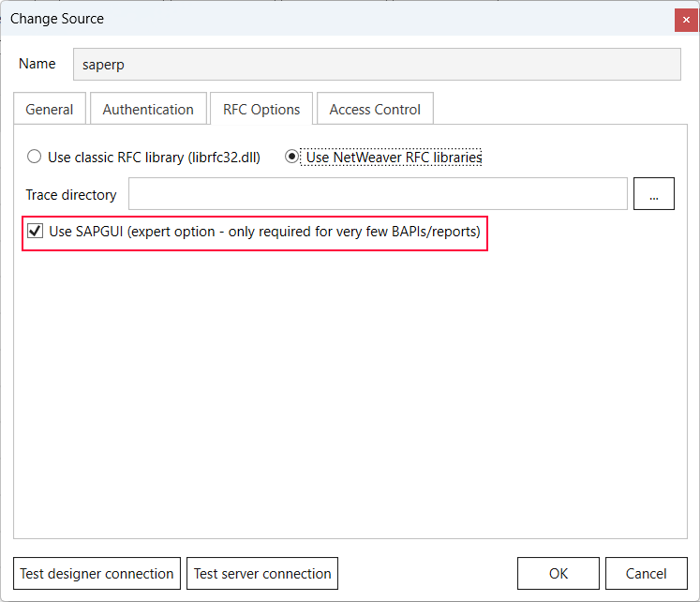The image size is (700, 602).
Task: Switch to the General tab
Action: point(50,110)
